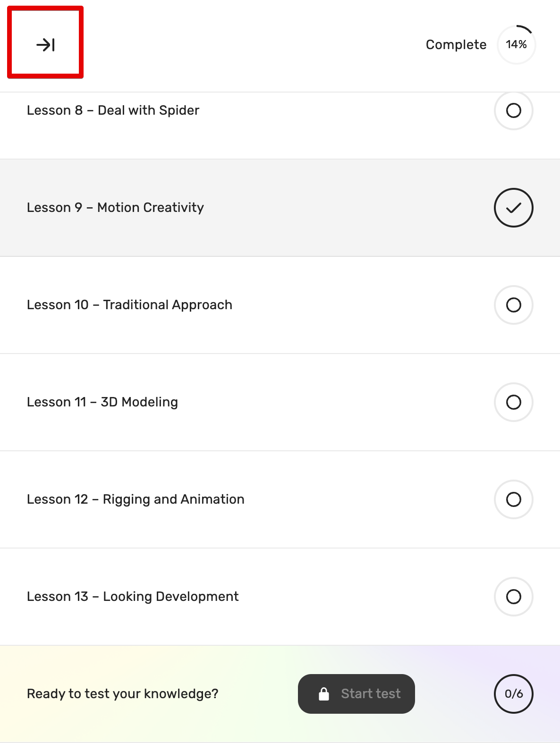Open Lesson 9 – Motion Creativity
Viewport: 560px width, 743px height.
pos(115,208)
